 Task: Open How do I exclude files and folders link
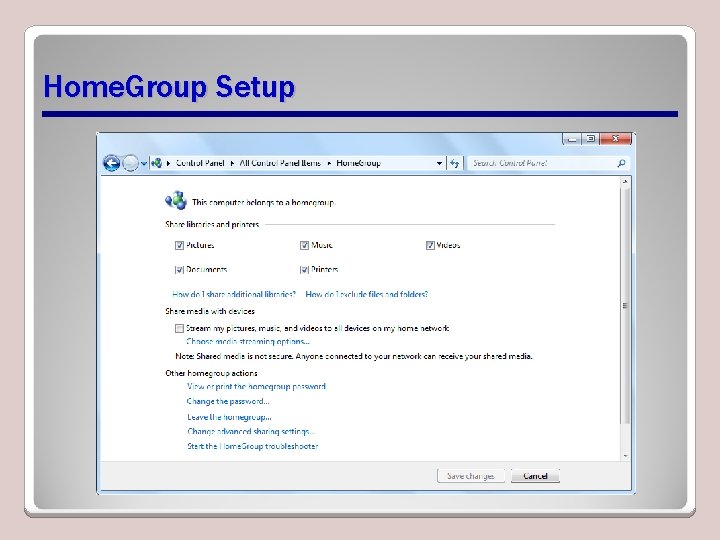point(366,294)
